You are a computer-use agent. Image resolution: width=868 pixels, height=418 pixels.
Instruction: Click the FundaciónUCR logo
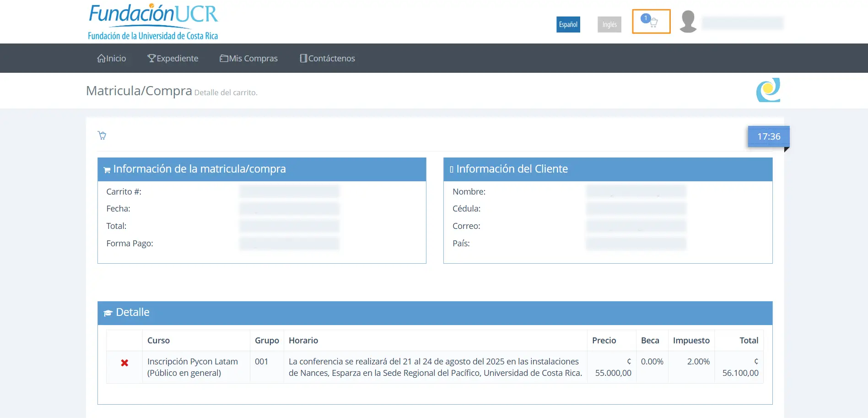[153, 22]
